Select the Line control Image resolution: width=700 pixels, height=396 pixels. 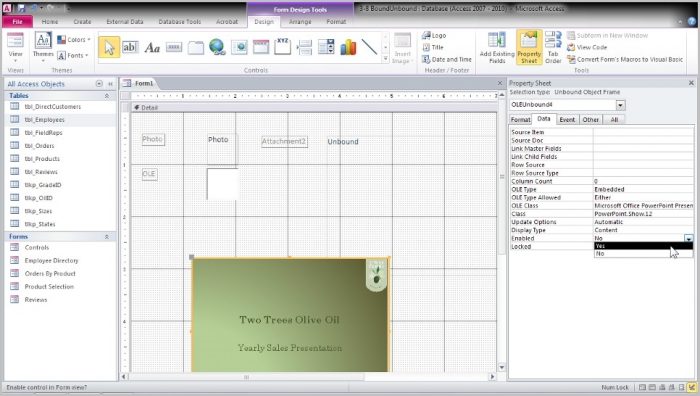pos(369,47)
